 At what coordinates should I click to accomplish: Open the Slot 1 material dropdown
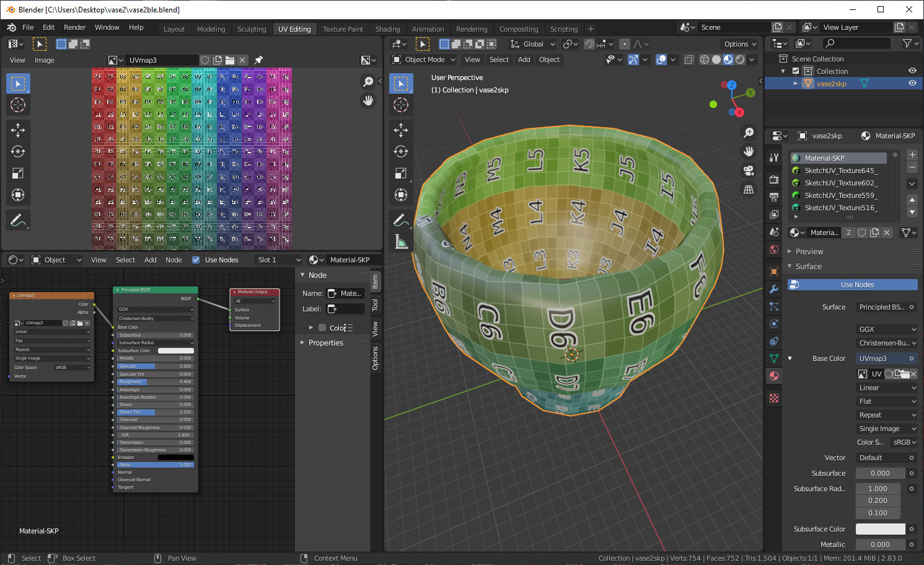tap(279, 260)
